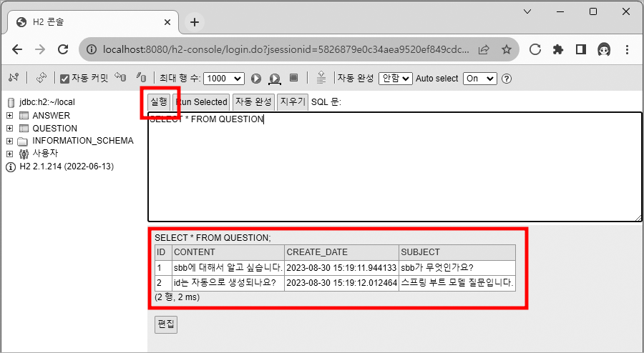Screen dimensions: 644x353
Task: Open the 자동 완성 안함 dropdown
Action: (x=396, y=79)
